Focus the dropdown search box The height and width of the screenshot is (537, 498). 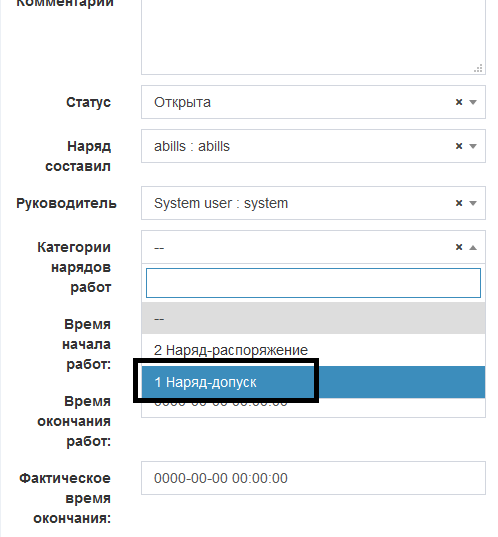313,283
